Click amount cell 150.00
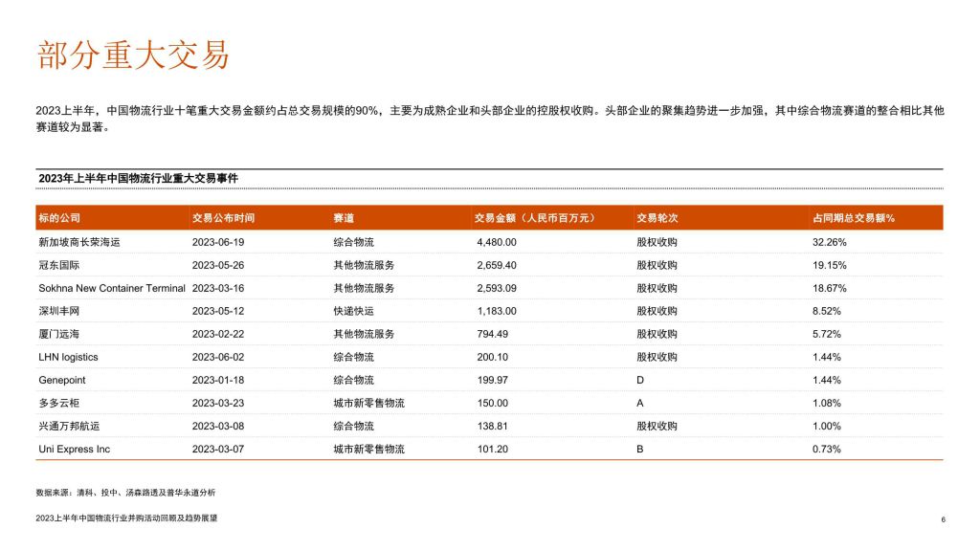Image resolution: width=980 pixels, height=551 pixels. pyautogui.click(x=493, y=403)
